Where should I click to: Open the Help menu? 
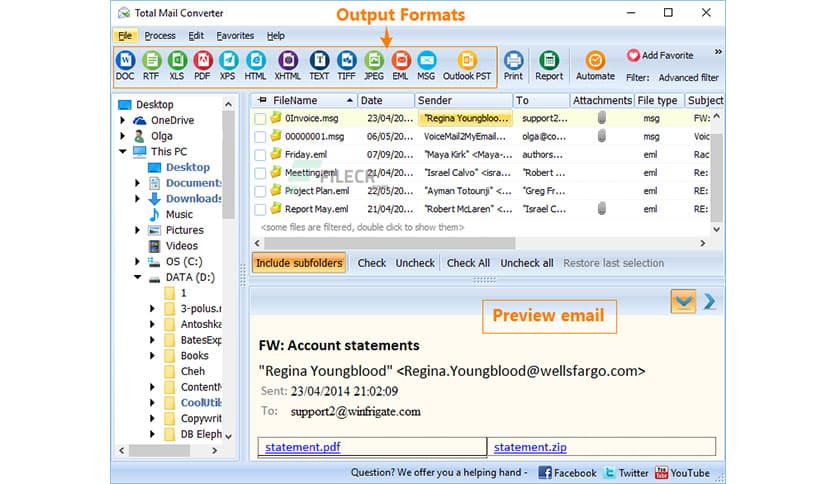[276, 36]
